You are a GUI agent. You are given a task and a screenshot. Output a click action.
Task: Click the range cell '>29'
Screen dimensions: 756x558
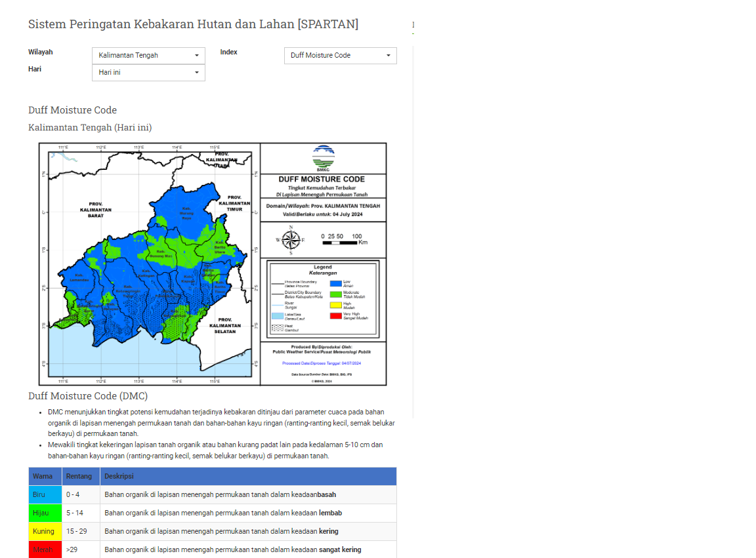tap(81, 549)
